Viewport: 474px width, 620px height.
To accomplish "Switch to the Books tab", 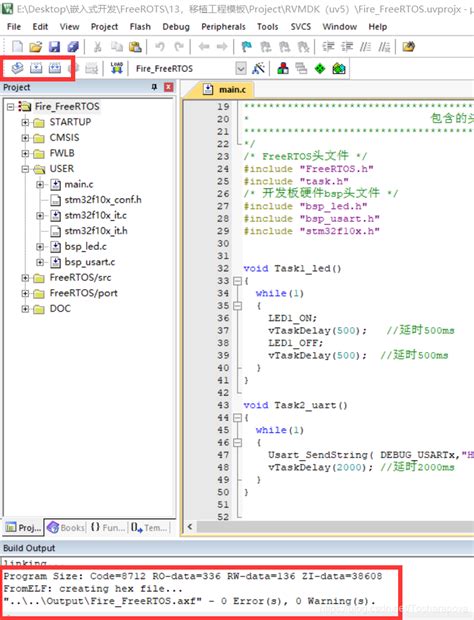I will pos(66,527).
